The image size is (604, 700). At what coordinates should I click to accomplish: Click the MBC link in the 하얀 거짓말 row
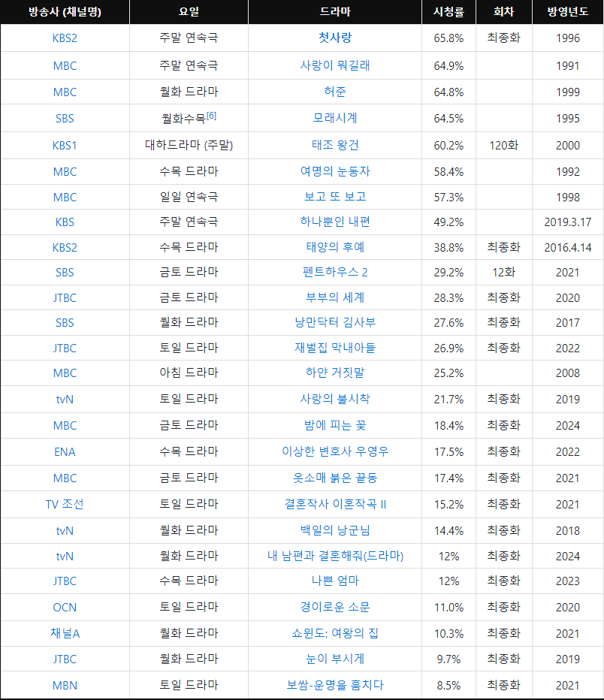tap(65, 373)
